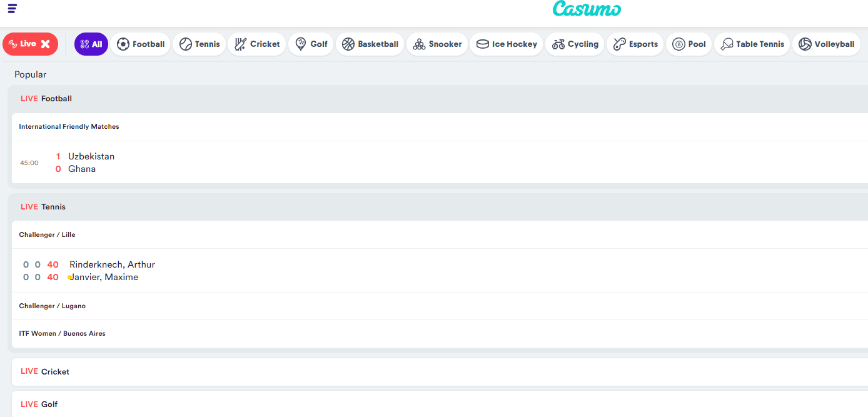Screen dimensions: 868x417
Task: Filter by Snooker
Action: coord(437,44)
